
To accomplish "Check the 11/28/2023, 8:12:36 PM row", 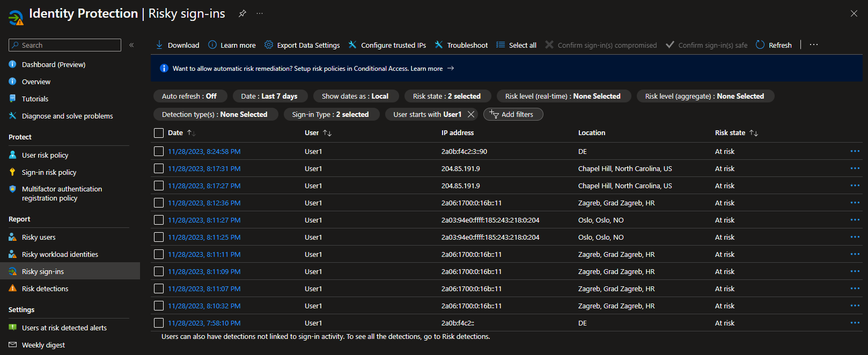I will pos(159,203).
